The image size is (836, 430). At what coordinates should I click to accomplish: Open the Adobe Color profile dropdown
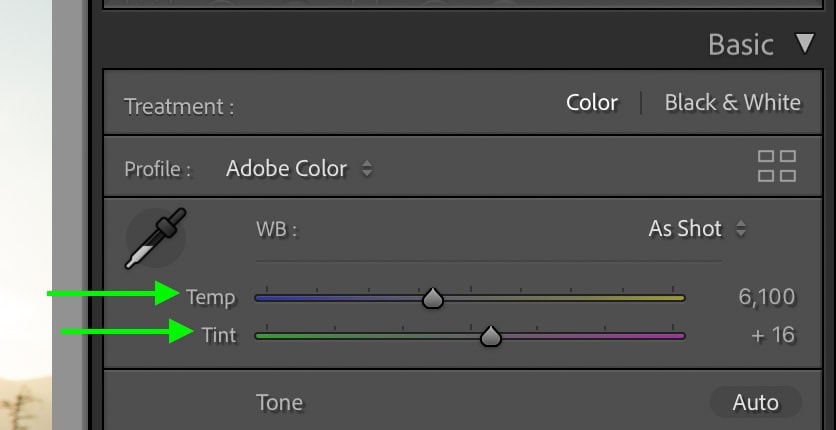pos(300,169)
